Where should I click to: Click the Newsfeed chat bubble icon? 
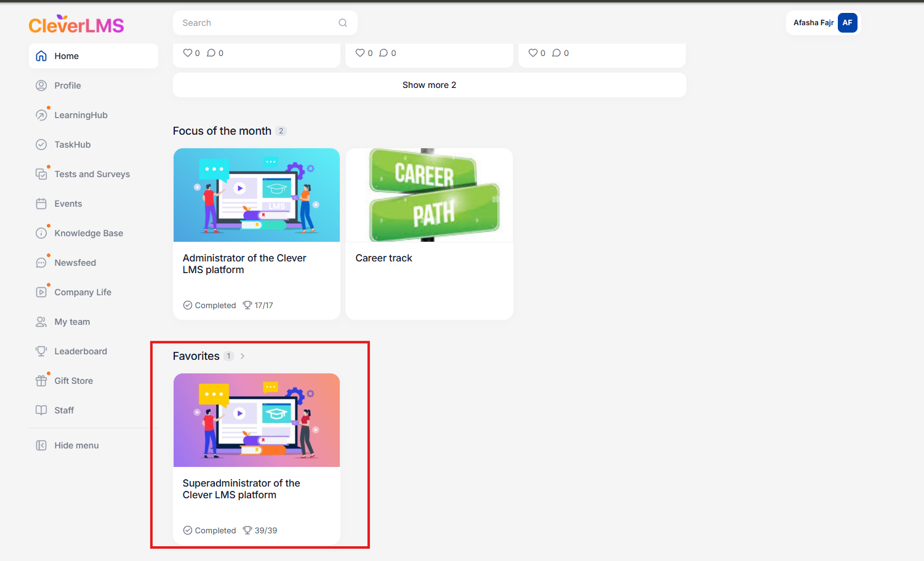[41, 263]
